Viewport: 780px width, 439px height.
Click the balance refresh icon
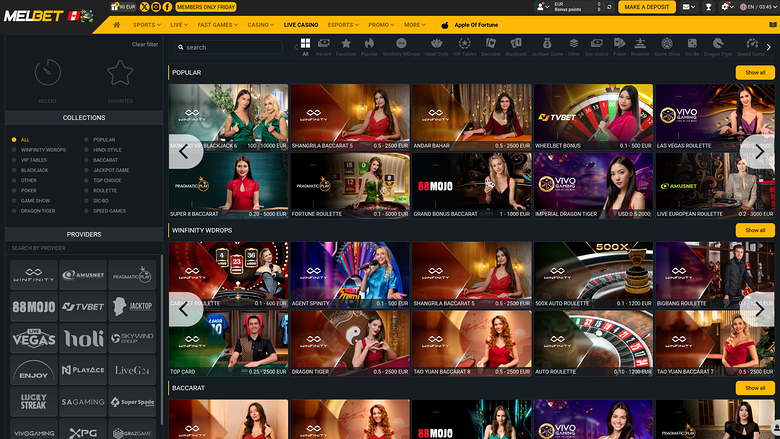coord(609,7)
